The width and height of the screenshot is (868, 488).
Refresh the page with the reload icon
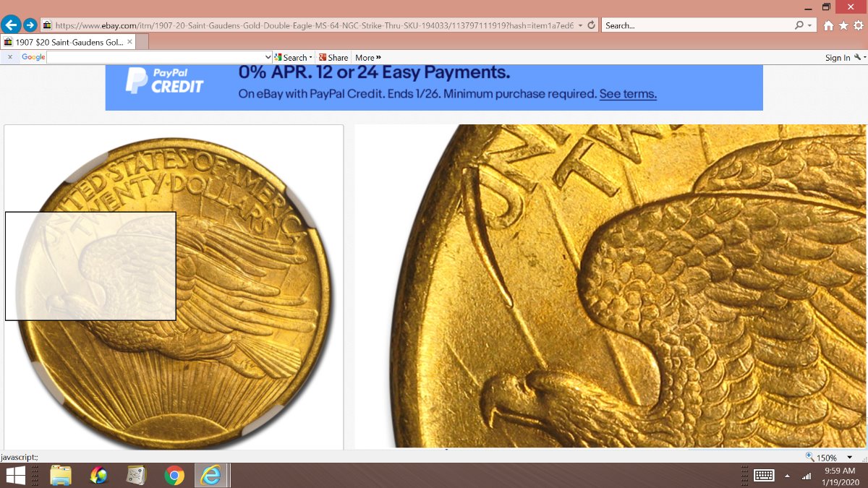pyautogui.click(x=591, y=25)
